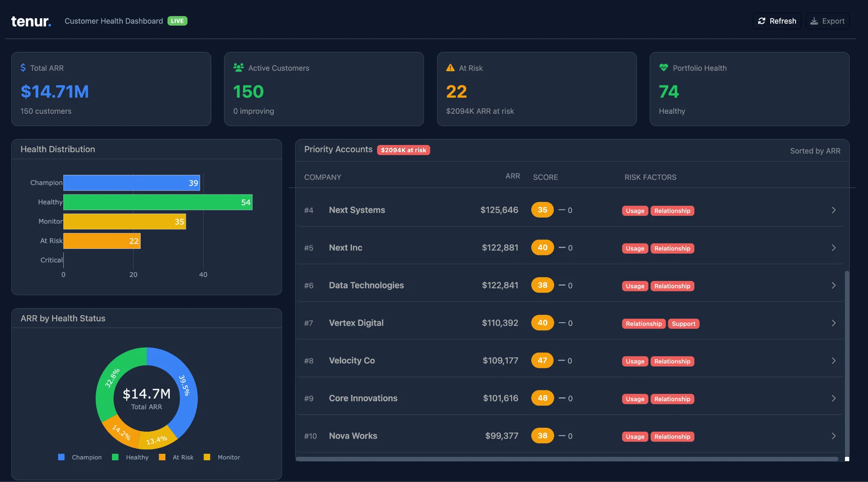The width and height of the screenshot is (868, 482).
Task: Click the people icon on Active Customers card
Action: [x=238, y=68]
